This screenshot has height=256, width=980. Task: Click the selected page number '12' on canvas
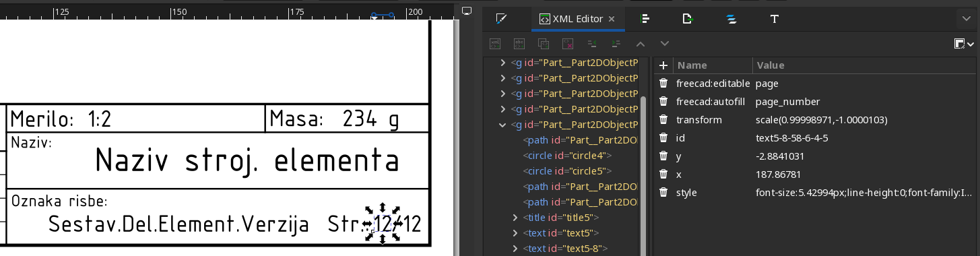pos(383,224)
